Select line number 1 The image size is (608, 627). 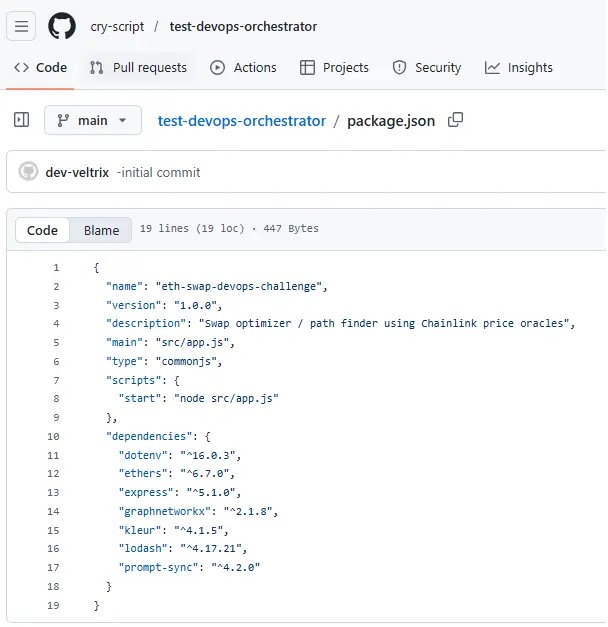56,268
